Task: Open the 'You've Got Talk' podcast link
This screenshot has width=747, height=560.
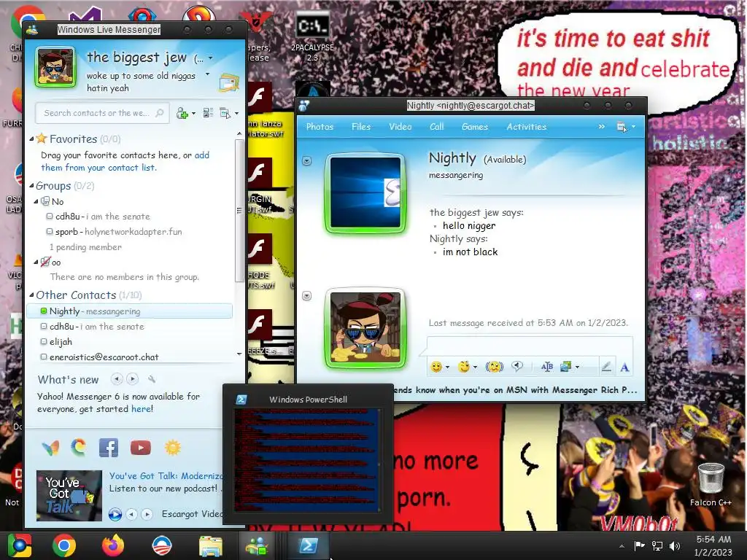Action: pyautogui.click(x=166, y=475)
